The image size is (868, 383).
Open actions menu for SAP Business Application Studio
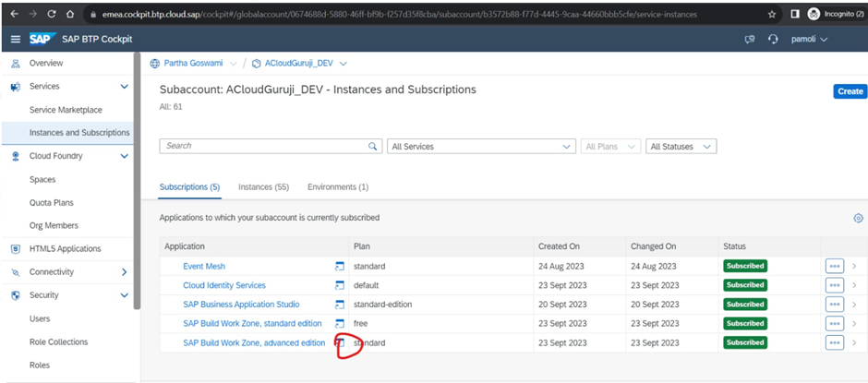pos(834,305)
